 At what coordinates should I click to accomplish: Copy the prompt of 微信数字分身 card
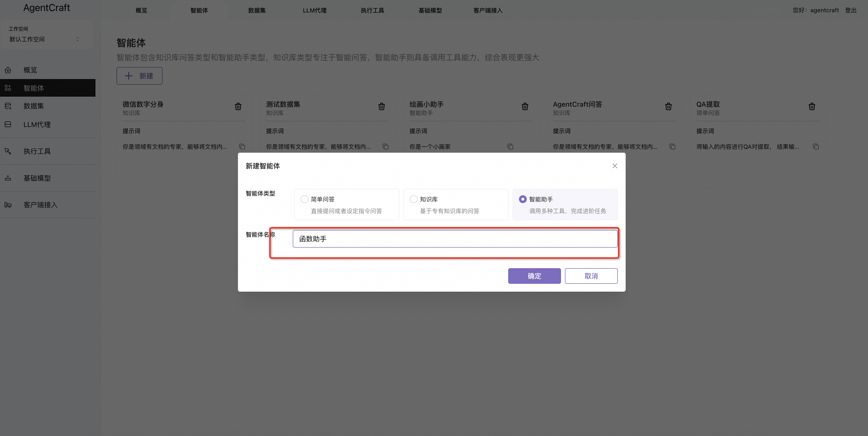(242, 147)
